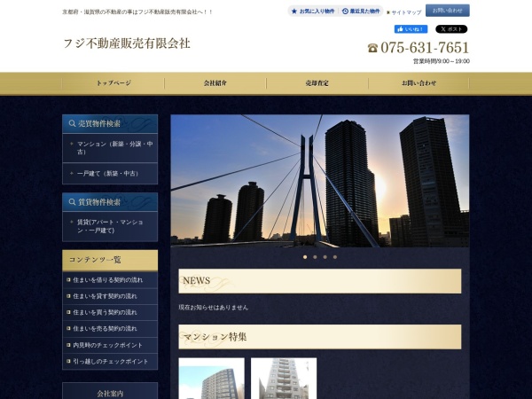
Task: Open 会社紹介 nav item
Action: (x=215, y=83)
